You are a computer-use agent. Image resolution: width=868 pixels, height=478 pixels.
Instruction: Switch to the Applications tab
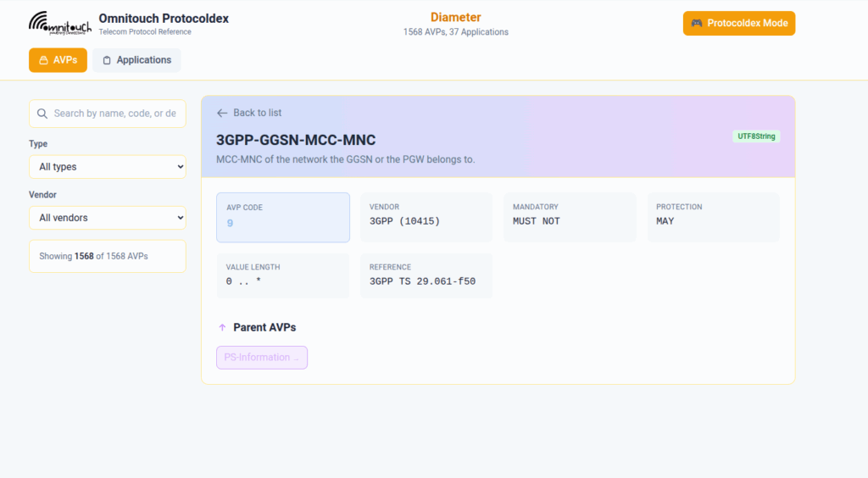(x=136, y=60)
